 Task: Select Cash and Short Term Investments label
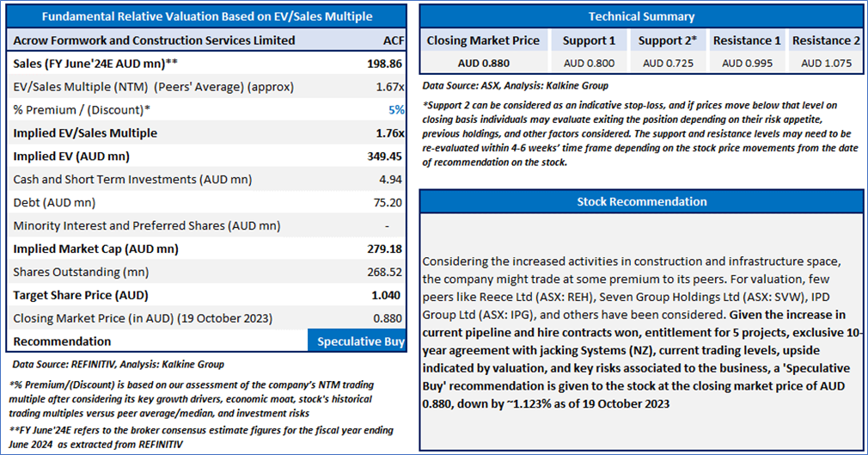tap(132, 180)
